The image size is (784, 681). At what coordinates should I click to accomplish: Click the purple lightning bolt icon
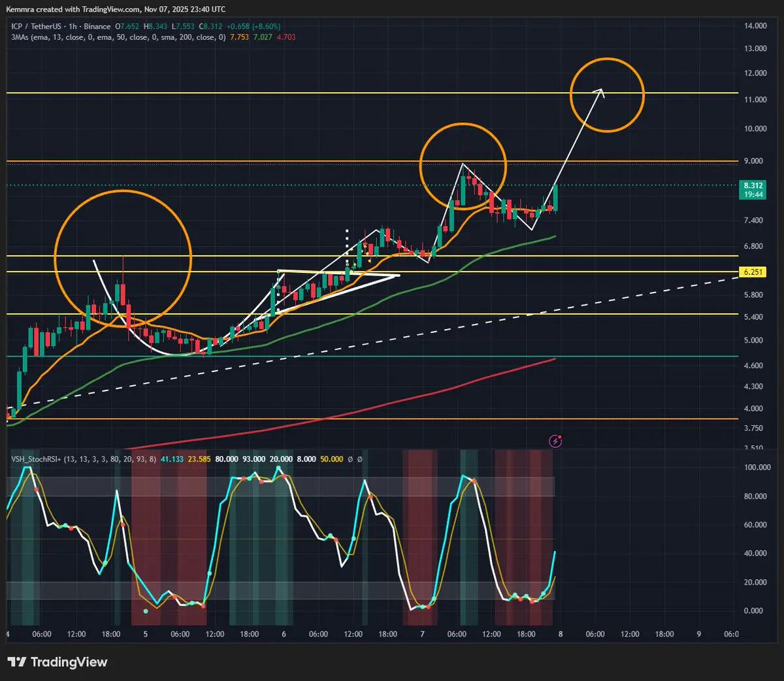(555, 441)
